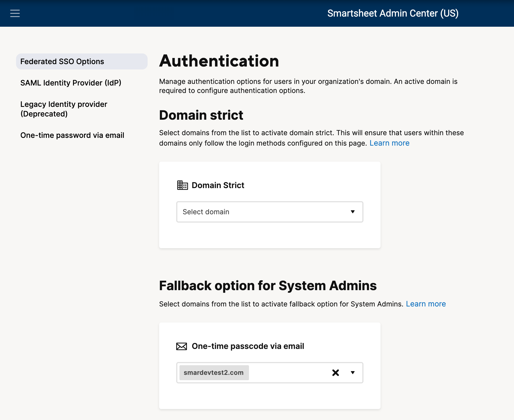Go to SAML Identity Provider (IdP)

(x=71, y=83)
